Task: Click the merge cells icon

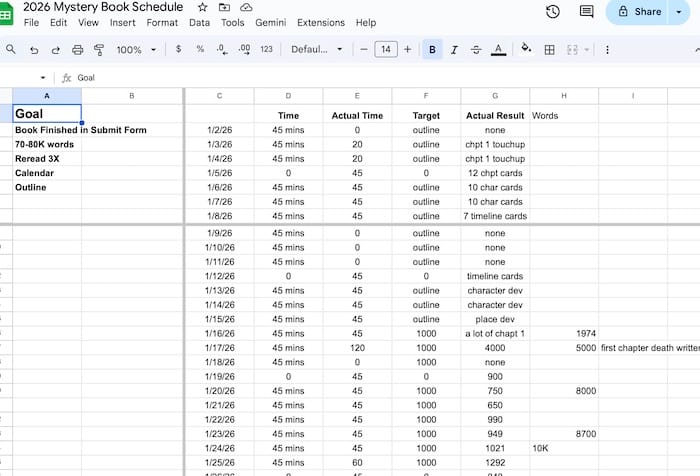Action: point(572,50)
